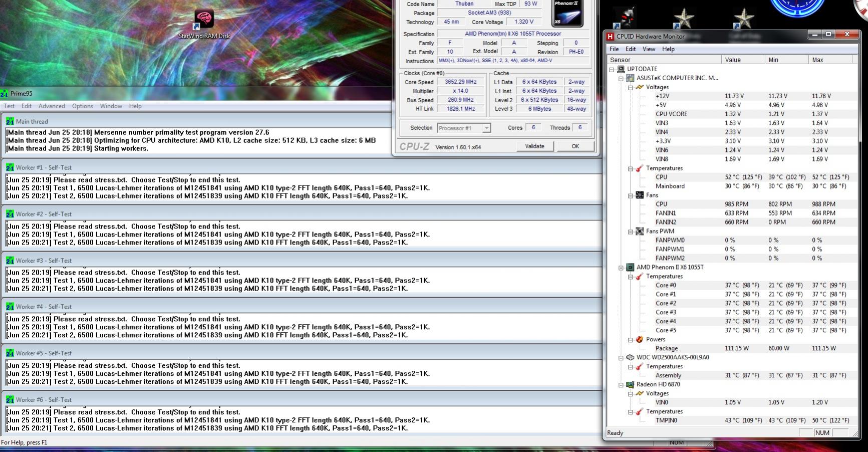The width and height of the screenshot is (868, 452).
Task: Select the AMD Phenom II X6 processor icon
Action: [631, 268]
